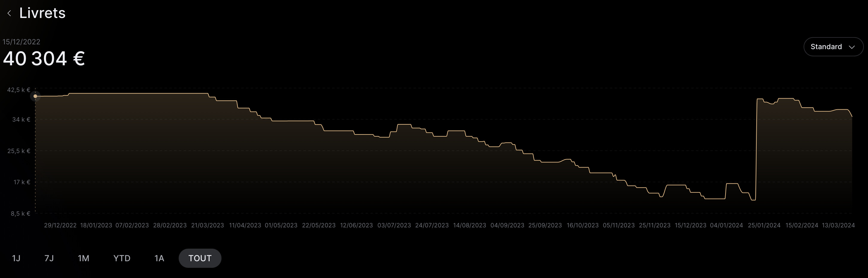Select the TOUT full-history range
The image size is (868, 278).
tap(200, 258)
